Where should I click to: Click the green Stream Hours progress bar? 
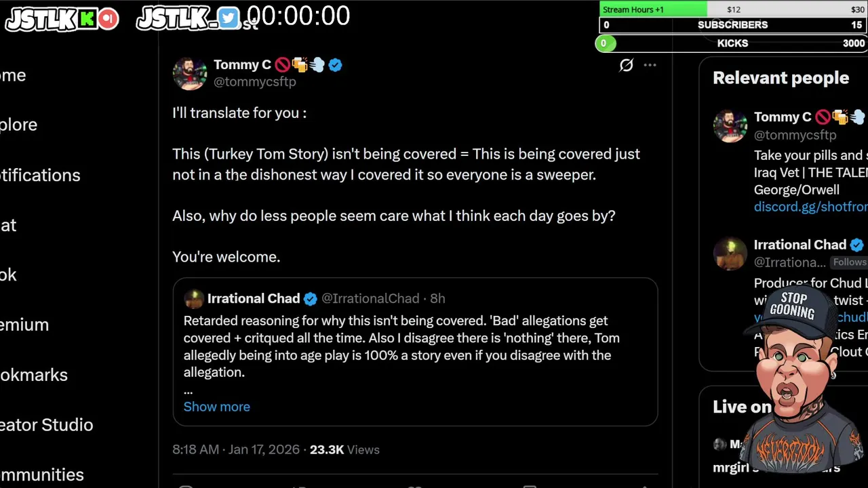point(653,9)
